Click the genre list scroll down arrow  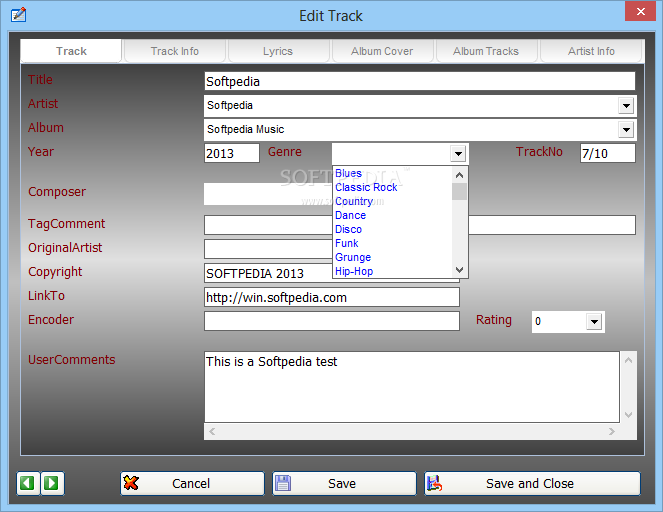click(460, 269)
